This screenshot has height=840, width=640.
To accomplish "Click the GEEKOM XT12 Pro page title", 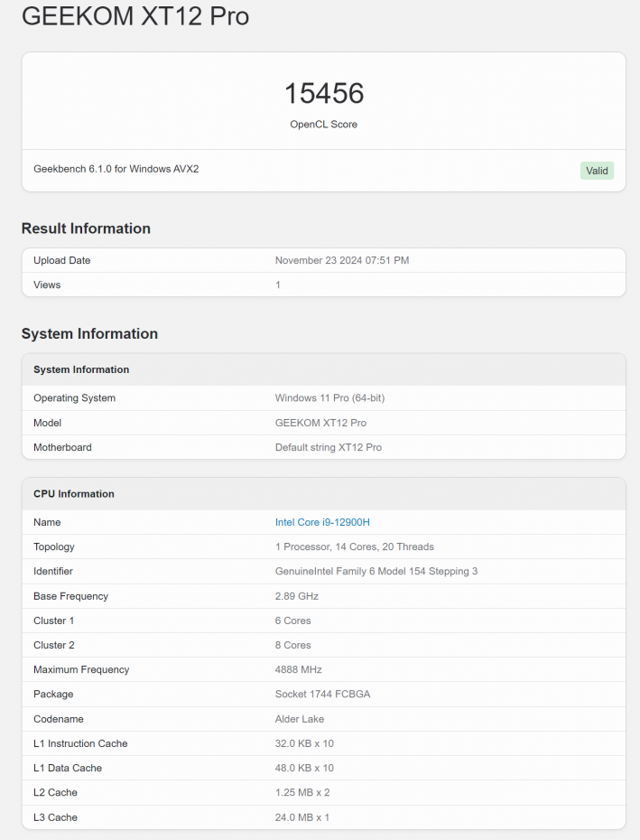I will click(x=135, y=16).
